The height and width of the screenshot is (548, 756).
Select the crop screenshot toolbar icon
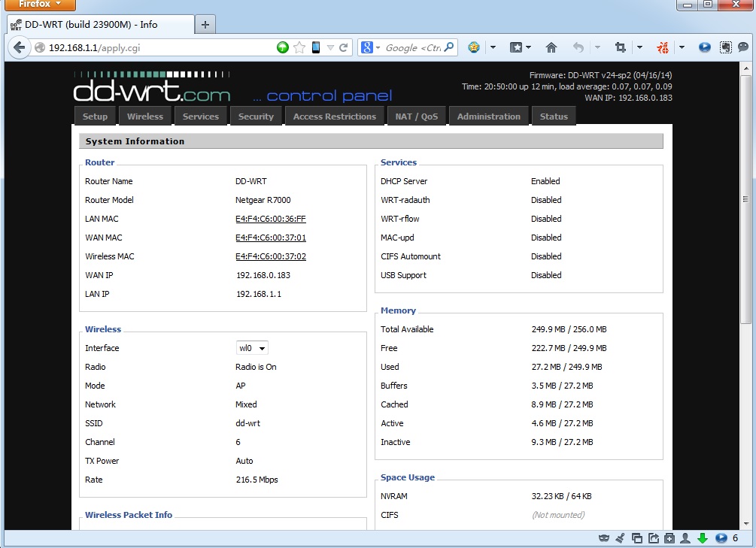619,47
